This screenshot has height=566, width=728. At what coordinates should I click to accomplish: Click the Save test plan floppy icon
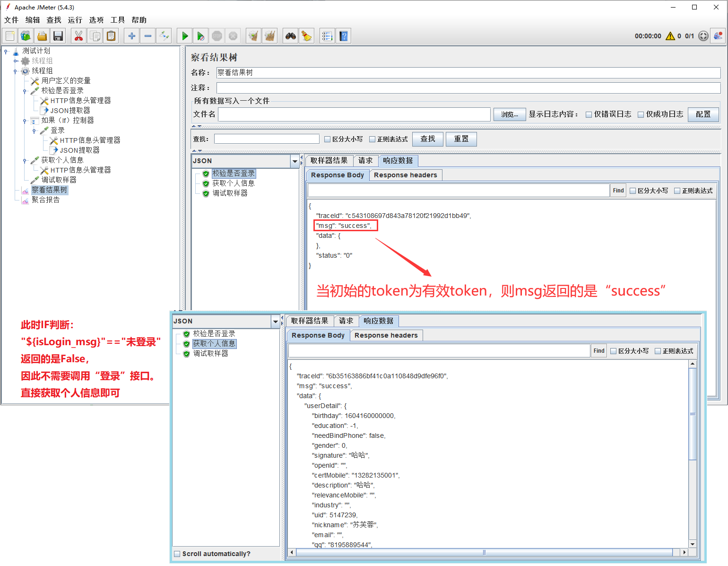58,36
